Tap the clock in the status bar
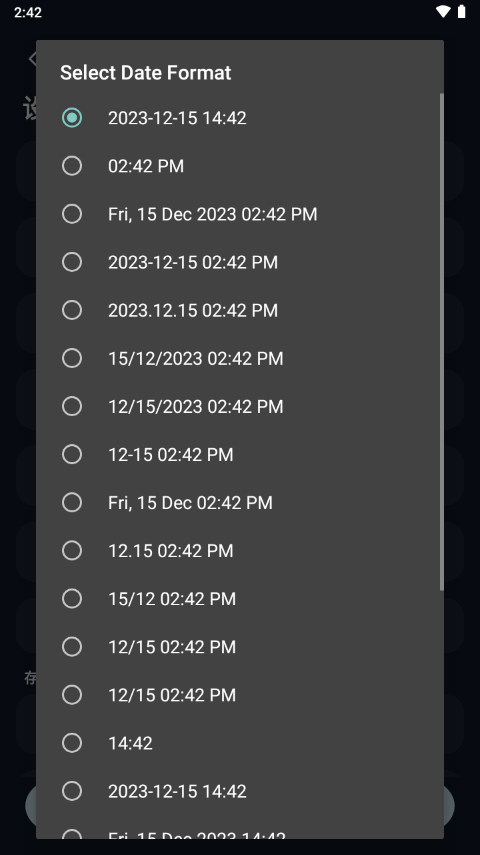The height and width of the screenshot is (855, 480). (28, 12)
